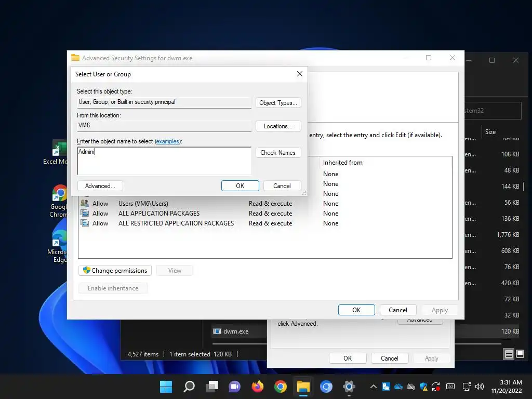The width and height of the screenshot is (532, 399).
Task: Click the 1,776 KB size cell
Action: pos(508,235)
